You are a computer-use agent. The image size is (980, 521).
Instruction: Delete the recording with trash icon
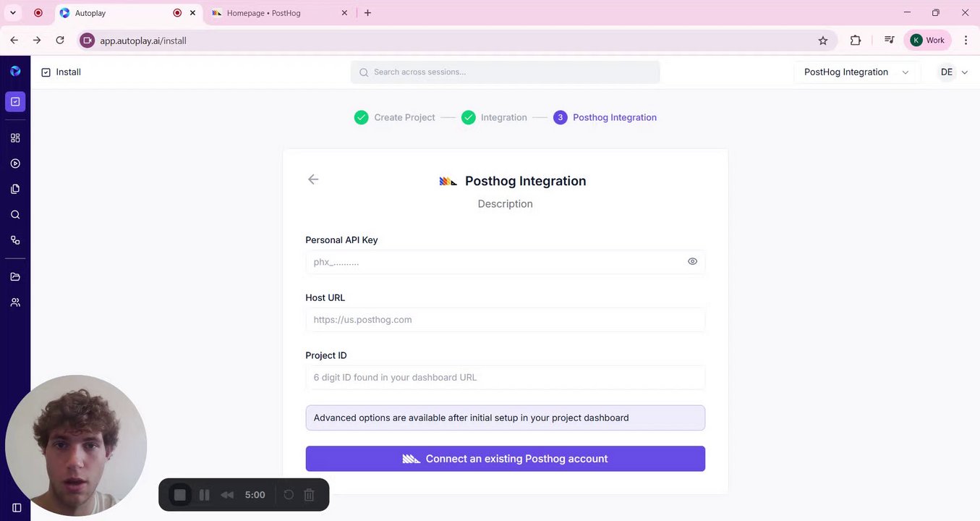click(309, 495)
